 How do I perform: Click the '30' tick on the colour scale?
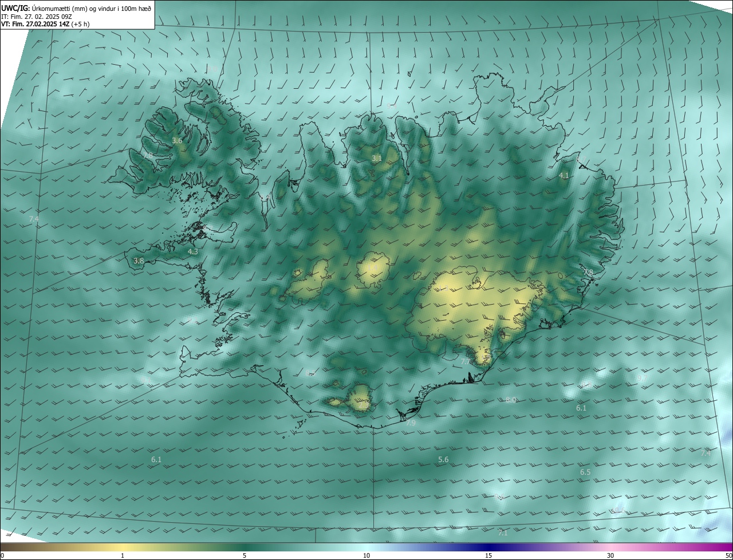[610, 555]
